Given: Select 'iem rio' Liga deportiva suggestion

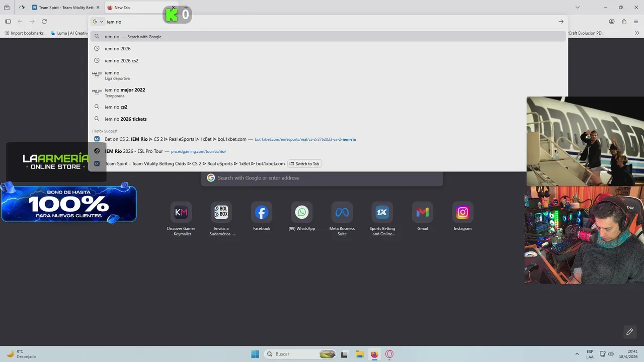Looking at the screenshot, I should [x=328, y=75].
